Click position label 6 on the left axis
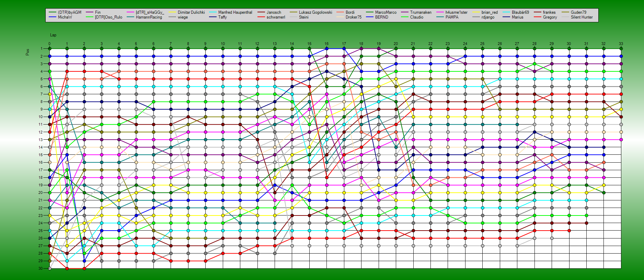Screen dimensions: 644x280 coord(41,86)
